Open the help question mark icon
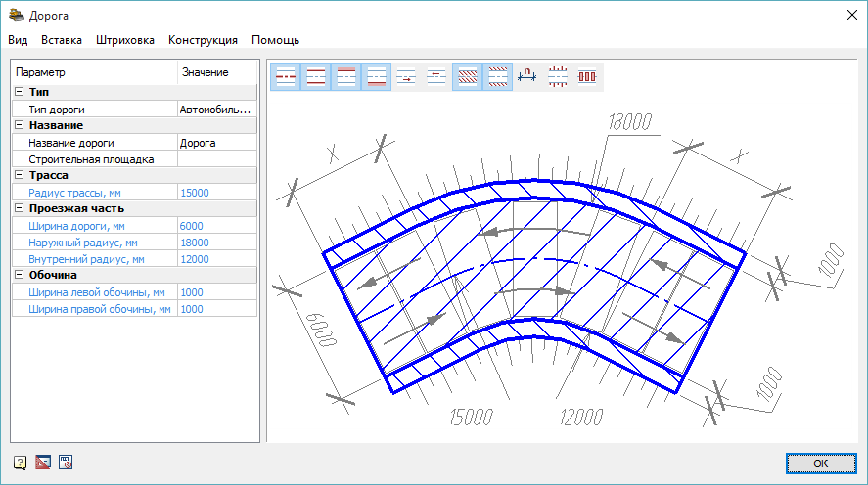The image size is (868, 485). coord(20,463)
